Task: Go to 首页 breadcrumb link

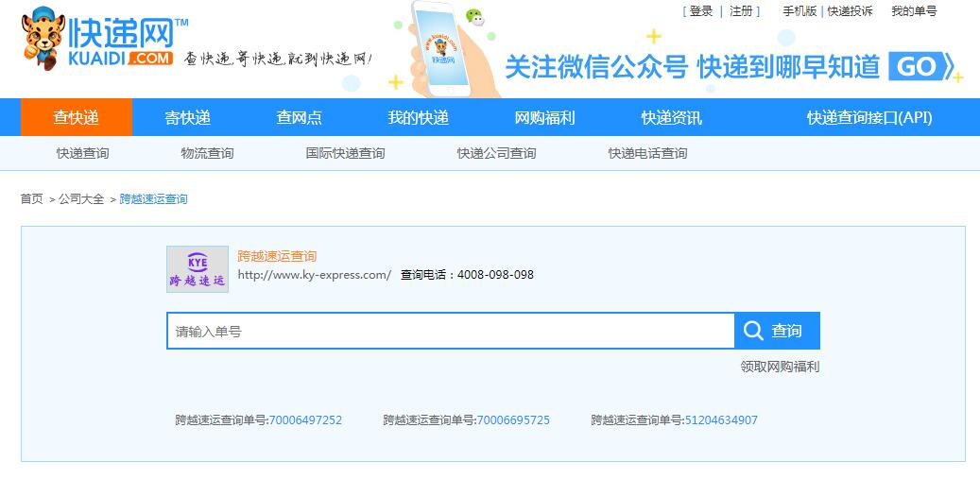Action: click(32, 199)
